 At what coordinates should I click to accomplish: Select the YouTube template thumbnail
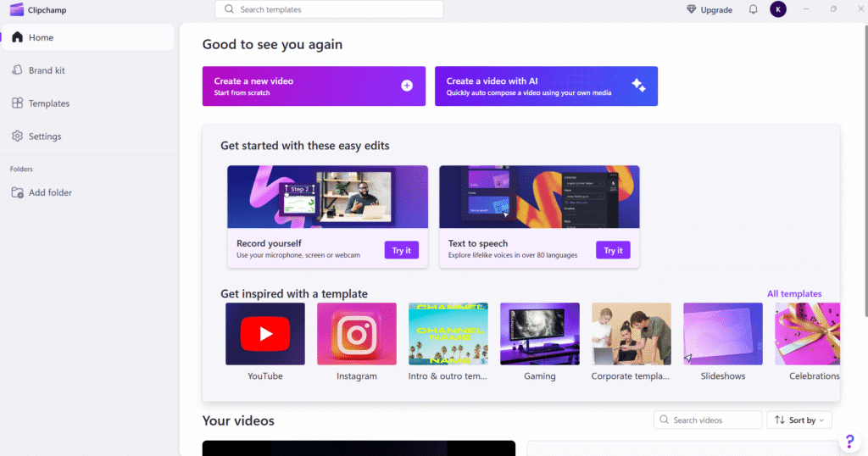264,334
